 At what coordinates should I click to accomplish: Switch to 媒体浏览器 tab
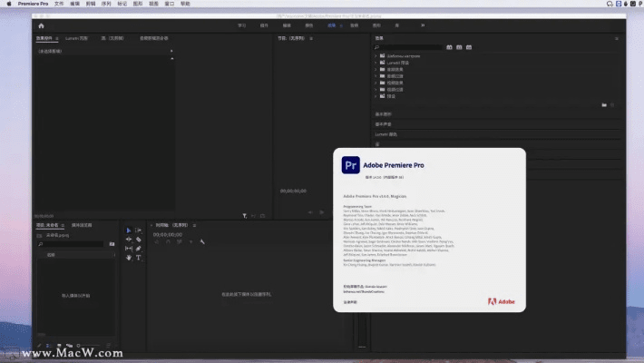click(82, 225)
